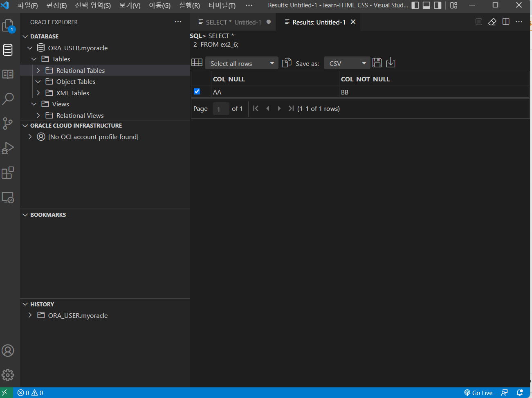
Task: Click the feedback icon in status bar
Action: tap(504, 393)
